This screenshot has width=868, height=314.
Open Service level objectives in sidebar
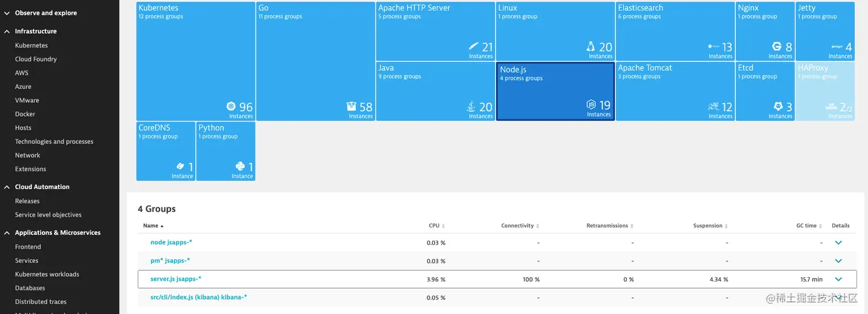tap(48, 215)
